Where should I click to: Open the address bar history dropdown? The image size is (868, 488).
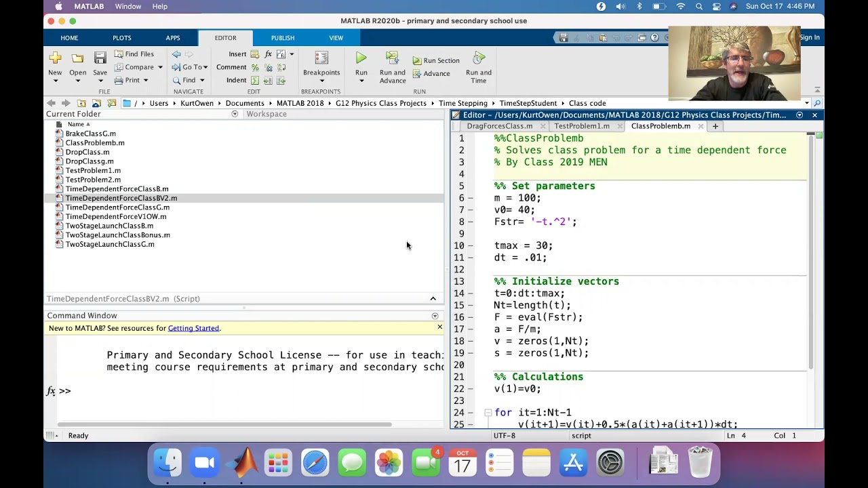click(807, 103)
